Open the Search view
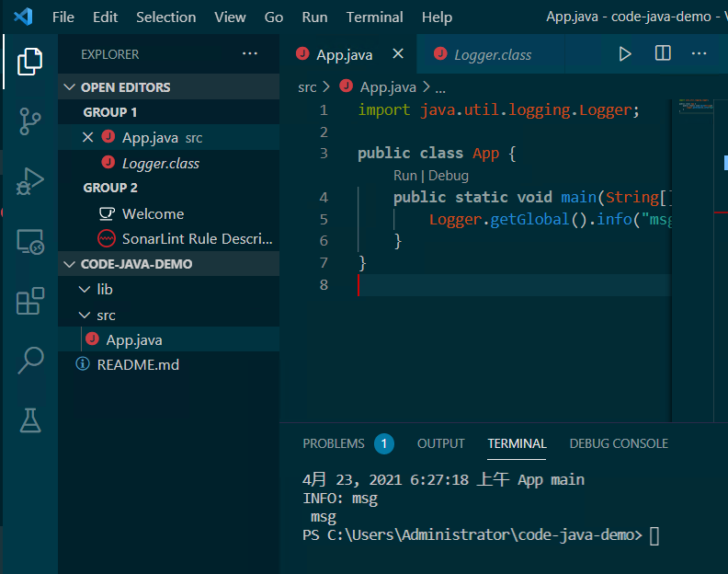The image size is (728, 574). (x=29, y=361)
